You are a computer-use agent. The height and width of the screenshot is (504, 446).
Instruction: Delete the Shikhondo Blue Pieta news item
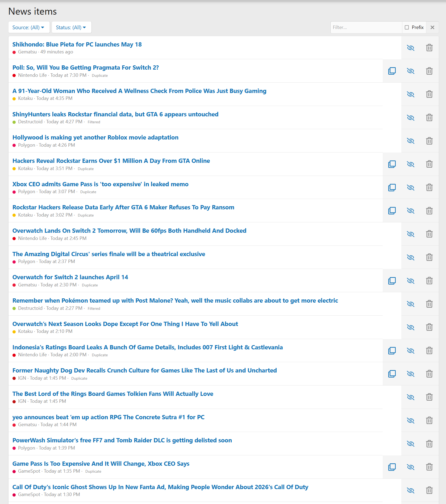(x=429, y=48)
